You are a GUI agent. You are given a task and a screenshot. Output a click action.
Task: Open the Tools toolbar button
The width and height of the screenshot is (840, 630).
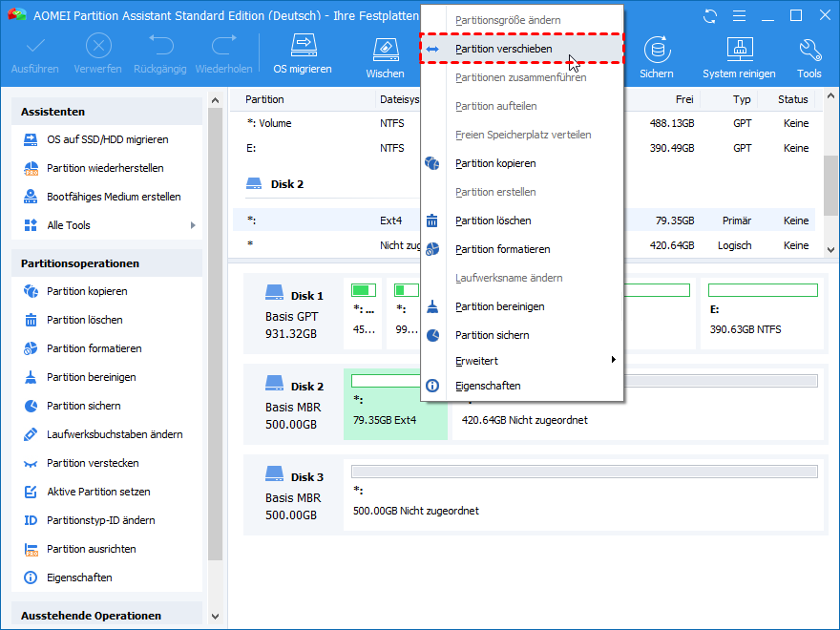pos(808,58)
